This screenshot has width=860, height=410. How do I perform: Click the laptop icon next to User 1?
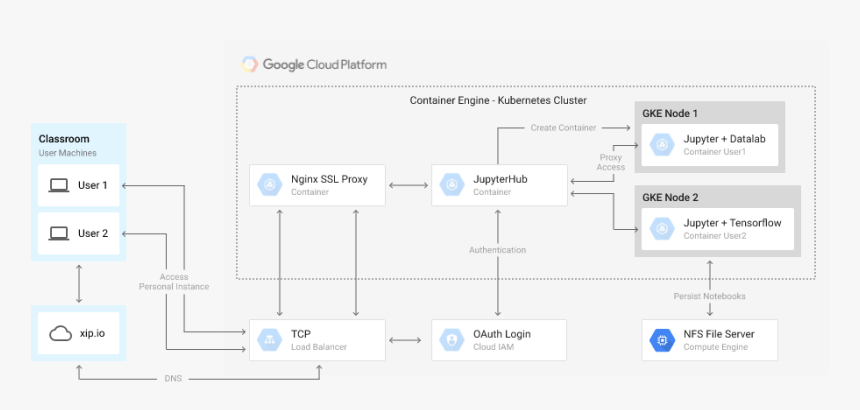tap(59, 185)
